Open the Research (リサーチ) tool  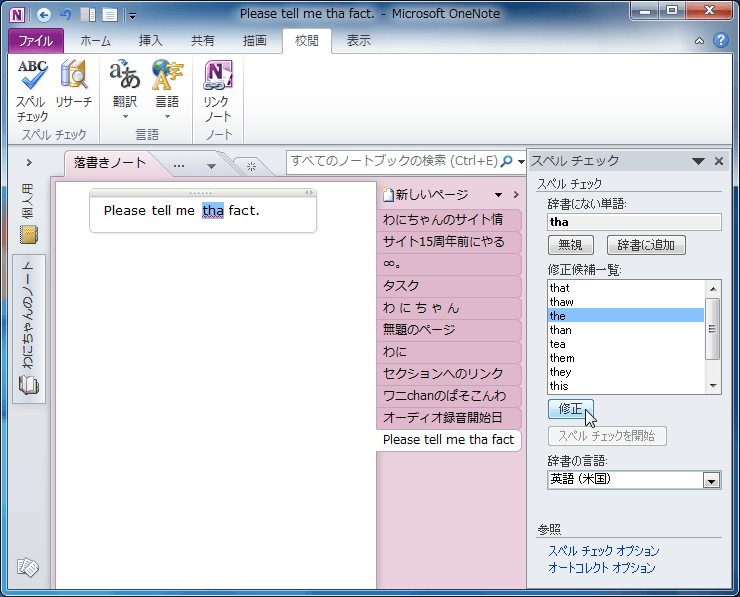tap(74, 85)
